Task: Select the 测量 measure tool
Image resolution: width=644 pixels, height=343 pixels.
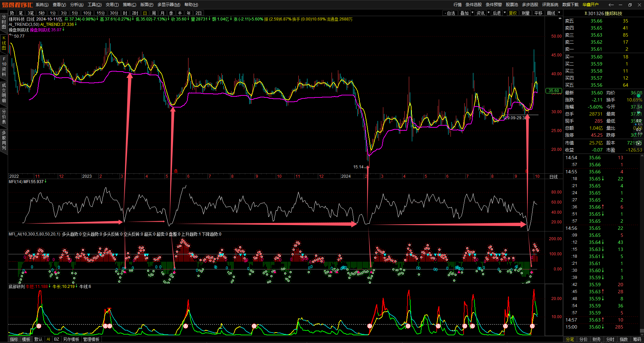Action: coord(525,13)
